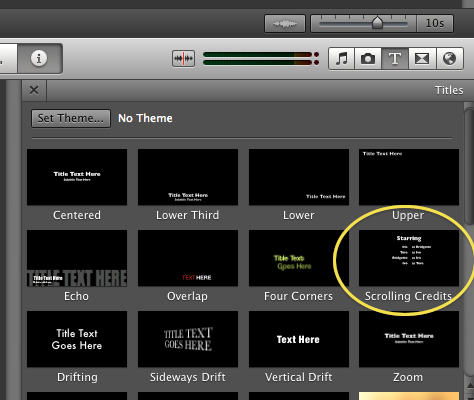
Task: Select the Zoom title thumbnail
Action: point(409,339)
